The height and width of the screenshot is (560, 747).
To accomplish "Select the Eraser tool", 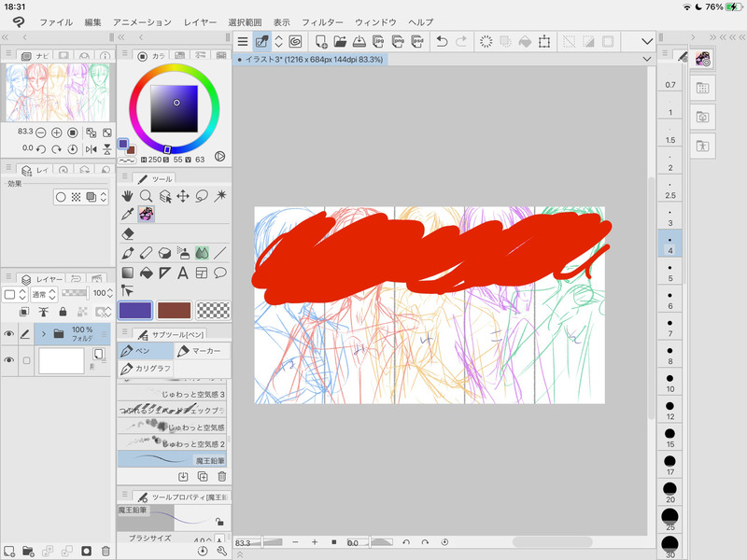I will 128,234.
